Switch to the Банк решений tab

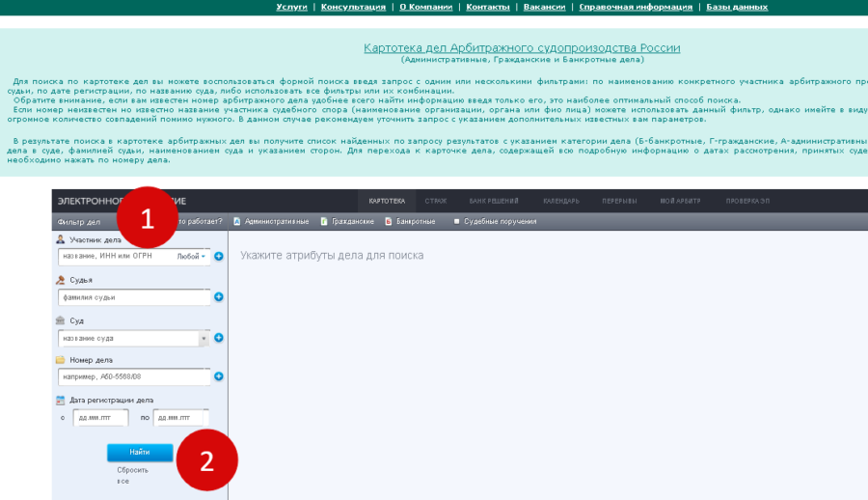pyautogui.click(x=494, y=201)
